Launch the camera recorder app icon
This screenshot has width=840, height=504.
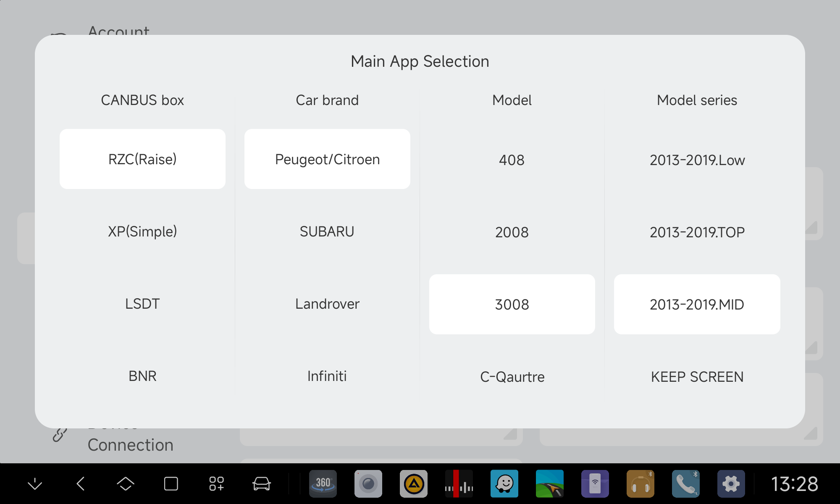point(368,484)
